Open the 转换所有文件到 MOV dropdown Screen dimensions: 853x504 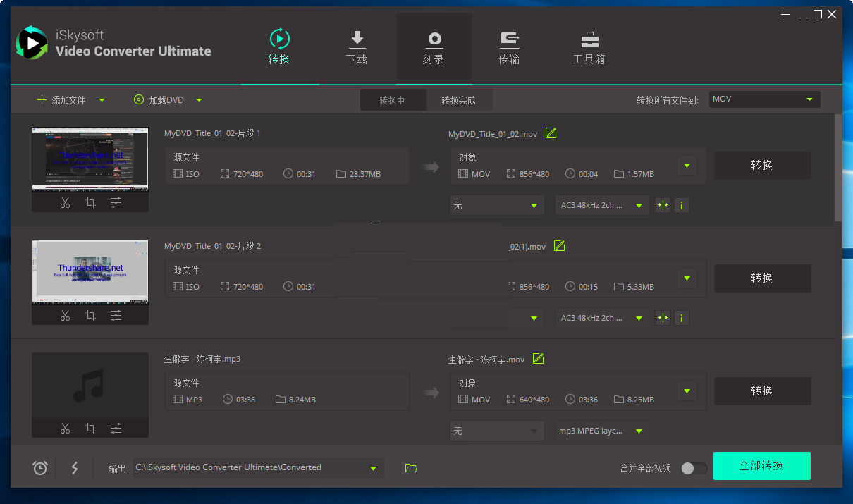coord(763,99)
